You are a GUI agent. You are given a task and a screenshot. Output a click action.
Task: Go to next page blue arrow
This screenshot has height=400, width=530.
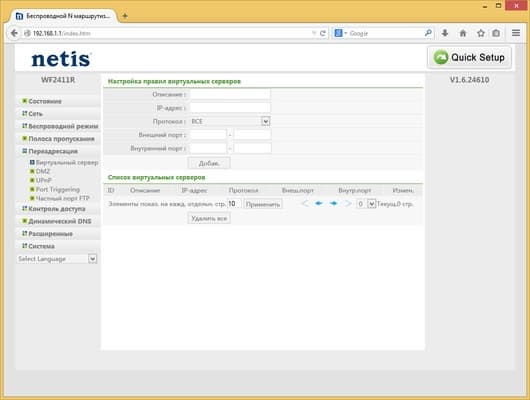tap(334, 204)
